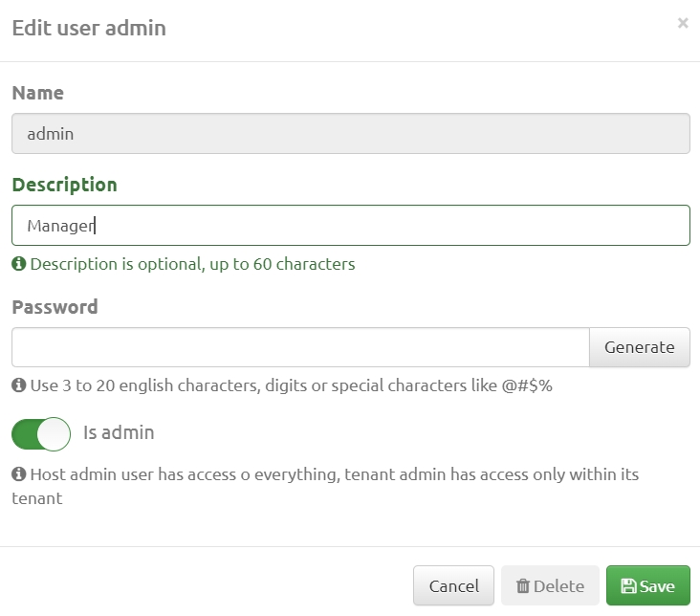Click the trash can icon on Delete

tap(523, 586)
